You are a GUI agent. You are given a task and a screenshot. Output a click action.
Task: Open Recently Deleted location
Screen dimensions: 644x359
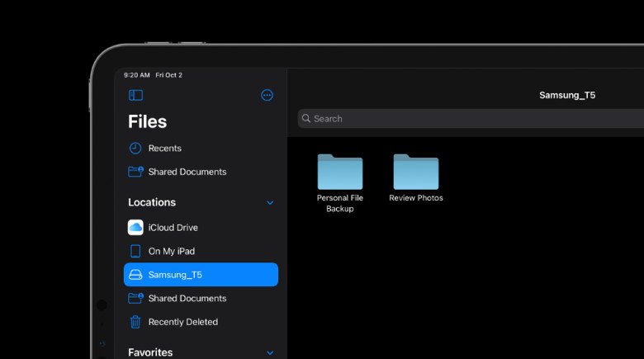point(201,322)
